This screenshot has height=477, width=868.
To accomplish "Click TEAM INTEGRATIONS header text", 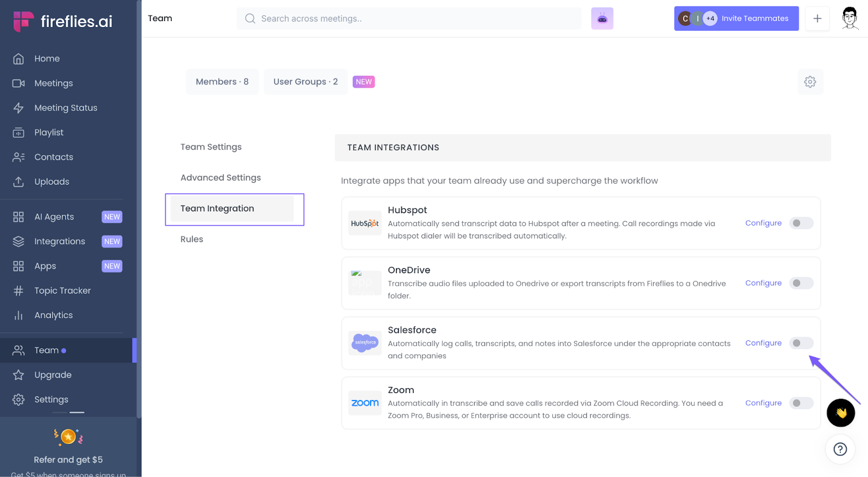I will pyautogui.click(x=393, y=147).
